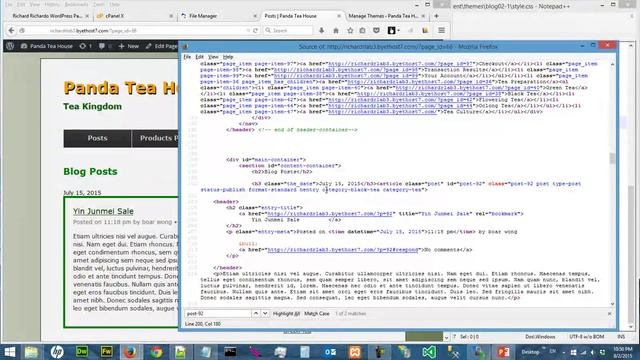
Task: Open Windows Start button
Action: point(10,352)
